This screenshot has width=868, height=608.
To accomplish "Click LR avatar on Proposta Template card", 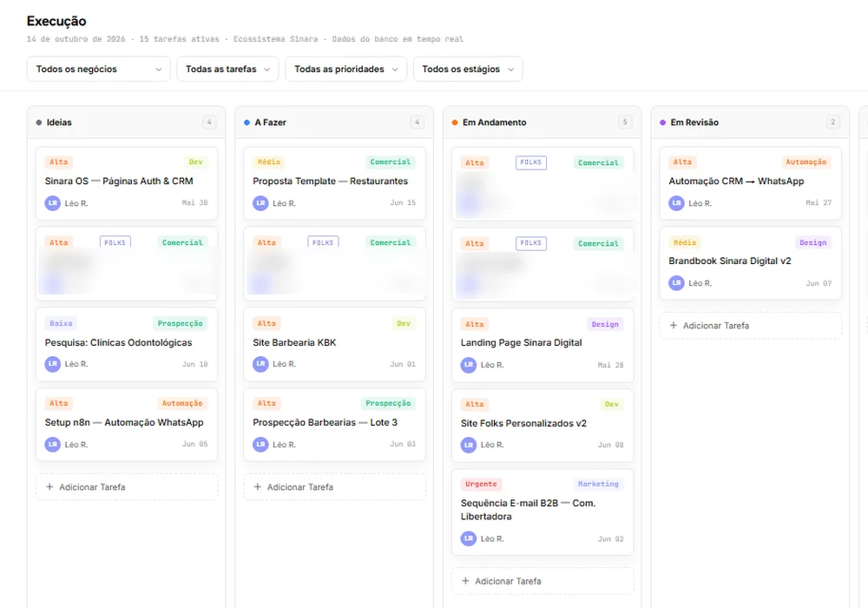I will pos(260,203).
